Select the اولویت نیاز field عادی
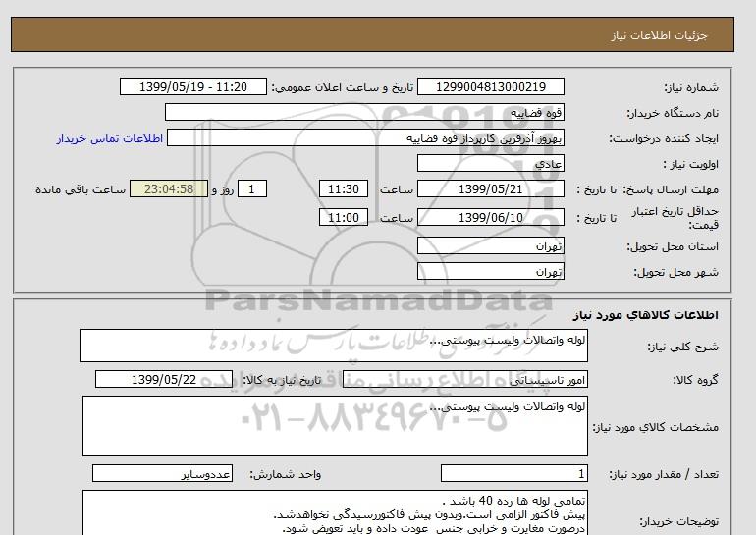The height and width of the screenshot is (535, 756). tap(490, 163)
